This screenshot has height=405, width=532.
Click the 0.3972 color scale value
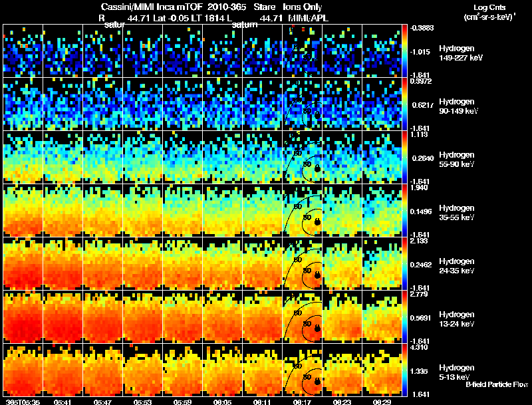pos(421,81)
